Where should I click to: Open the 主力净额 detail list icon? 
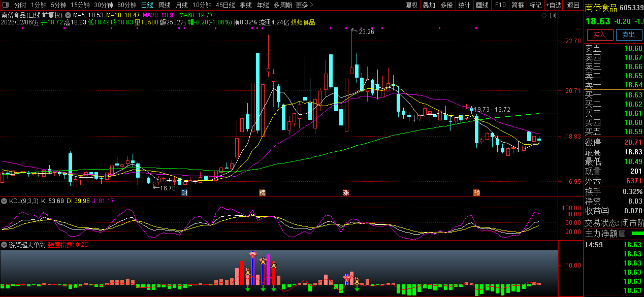(623, 234)
